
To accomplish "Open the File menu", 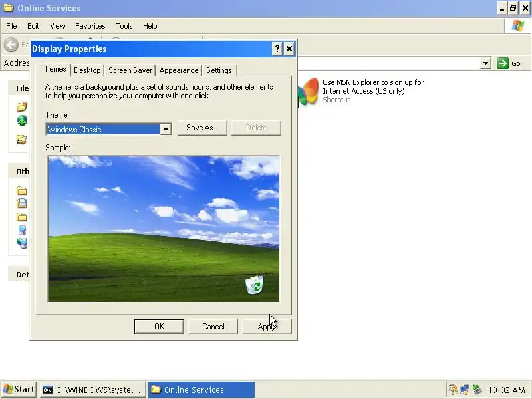I will pos(11,26).
